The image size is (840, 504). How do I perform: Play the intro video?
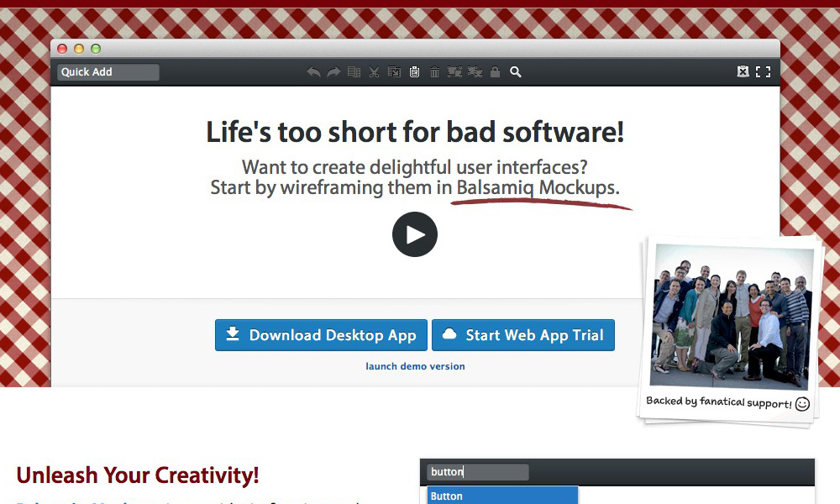(x=415, y=234)
